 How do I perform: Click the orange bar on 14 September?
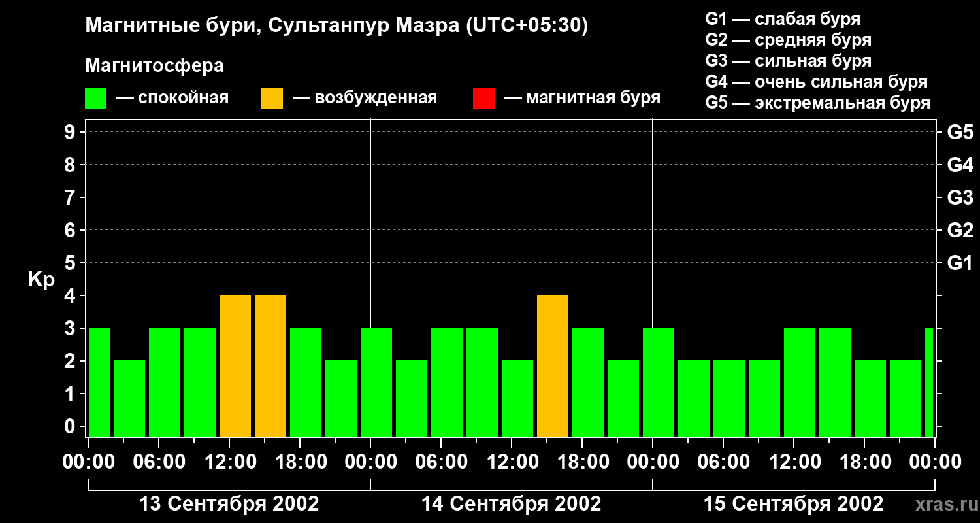point(553,366)
